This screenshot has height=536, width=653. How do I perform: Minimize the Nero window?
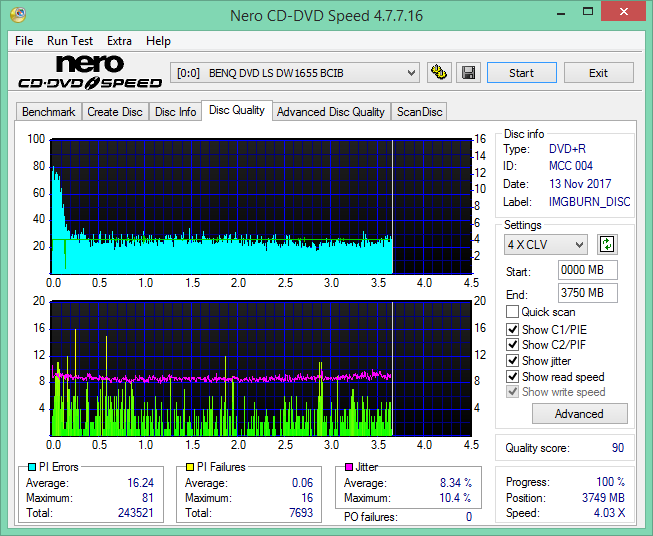point(561,12)
